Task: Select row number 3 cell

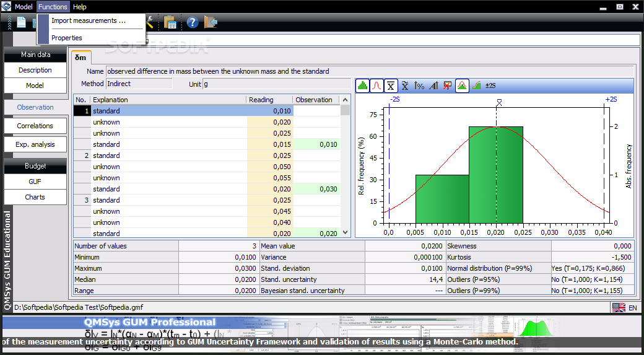Action: (x=82, y=200)
